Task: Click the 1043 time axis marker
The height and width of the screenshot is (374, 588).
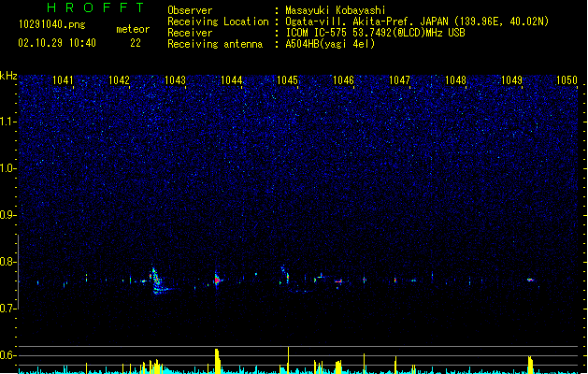Action: [x=175, y=79]
